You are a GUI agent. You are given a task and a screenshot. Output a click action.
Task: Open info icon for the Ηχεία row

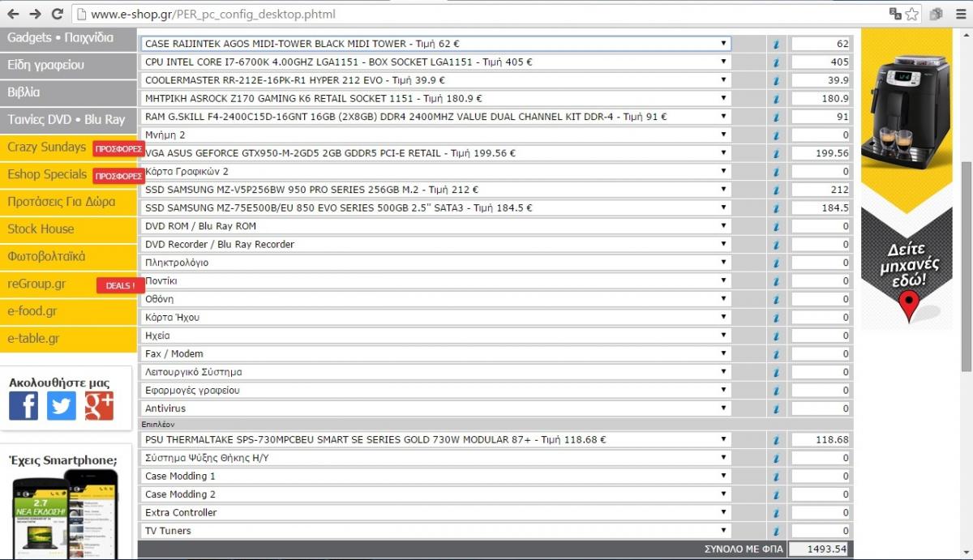click(776, 336)
